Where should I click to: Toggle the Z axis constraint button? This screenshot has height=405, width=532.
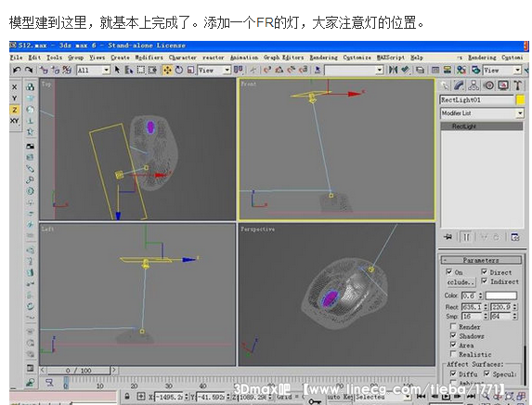point(14,110)
